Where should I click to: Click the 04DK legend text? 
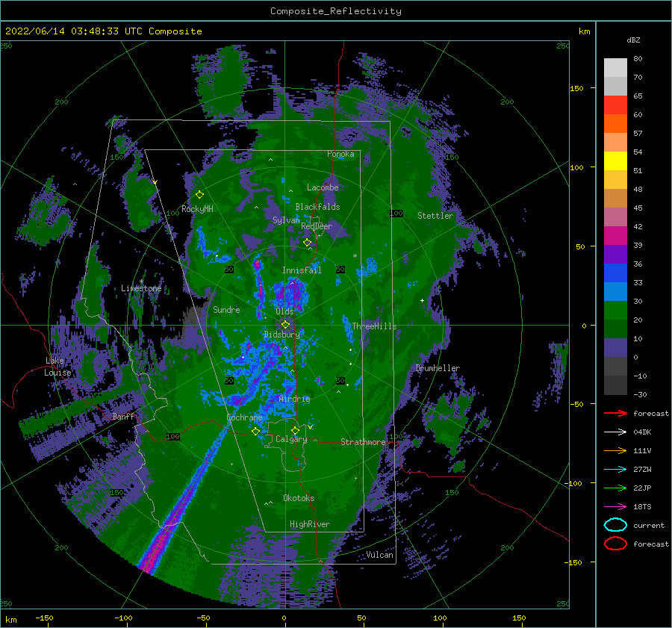[x=642, y=432]
